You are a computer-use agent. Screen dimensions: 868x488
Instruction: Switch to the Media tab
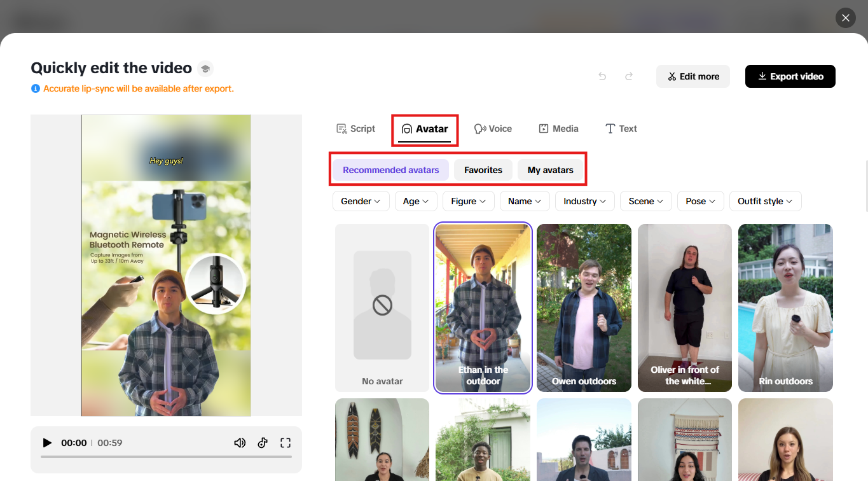click(558, 129)
